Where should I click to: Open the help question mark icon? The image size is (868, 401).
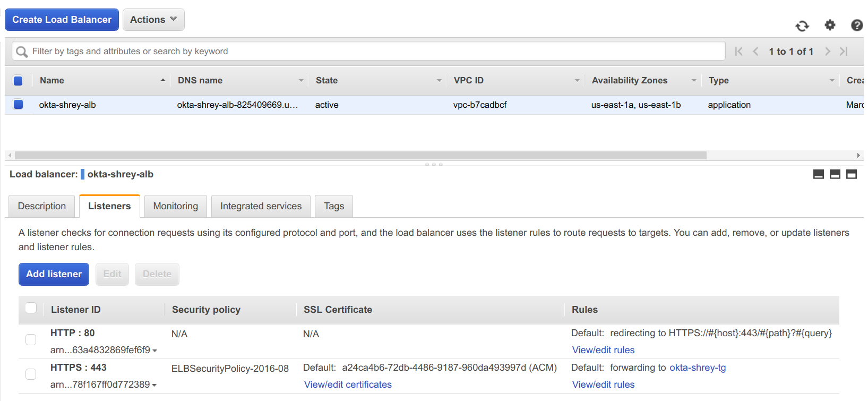(857, 25)
